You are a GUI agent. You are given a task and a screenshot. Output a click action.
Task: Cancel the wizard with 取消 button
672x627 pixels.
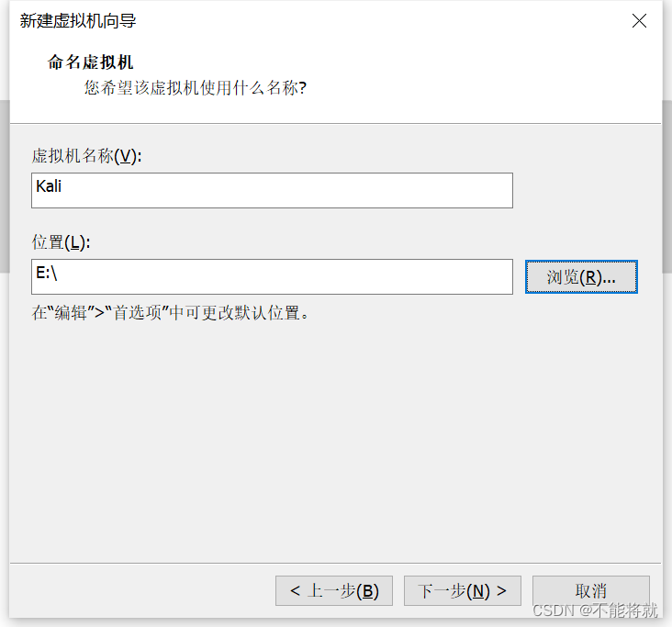point(591,590)
